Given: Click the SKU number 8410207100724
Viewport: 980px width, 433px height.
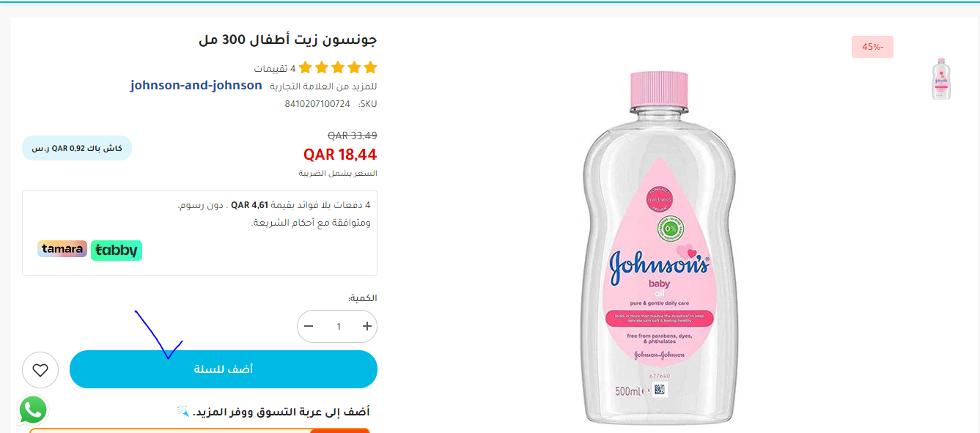Looking at the screenshot, I should (317, 104).
